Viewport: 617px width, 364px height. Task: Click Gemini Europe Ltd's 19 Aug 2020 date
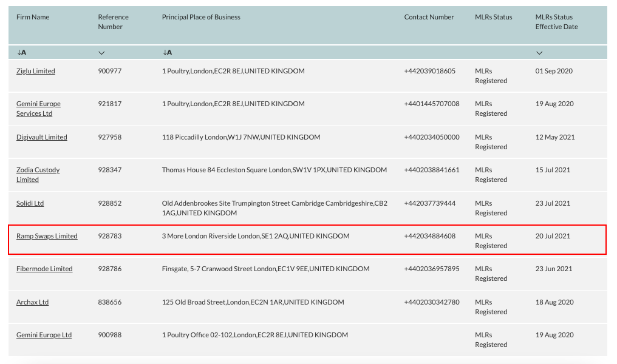pos(554,335)
